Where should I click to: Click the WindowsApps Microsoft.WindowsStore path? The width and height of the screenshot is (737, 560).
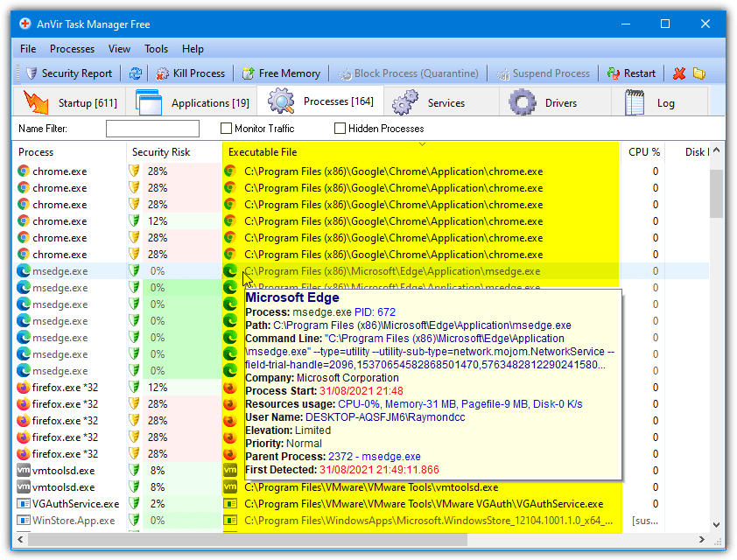pyautogui.click(x=428, y=521)
